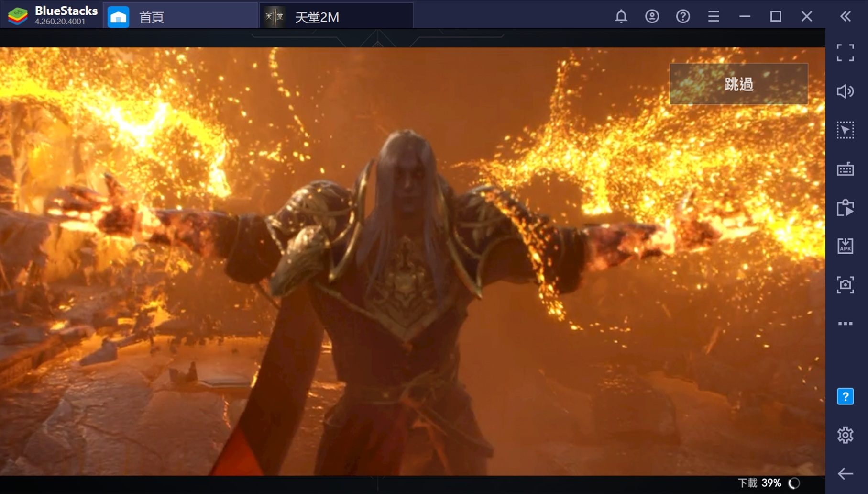Click the download progress spinner
Viewport: 868px width, 494px height.
tap(794, 483)
